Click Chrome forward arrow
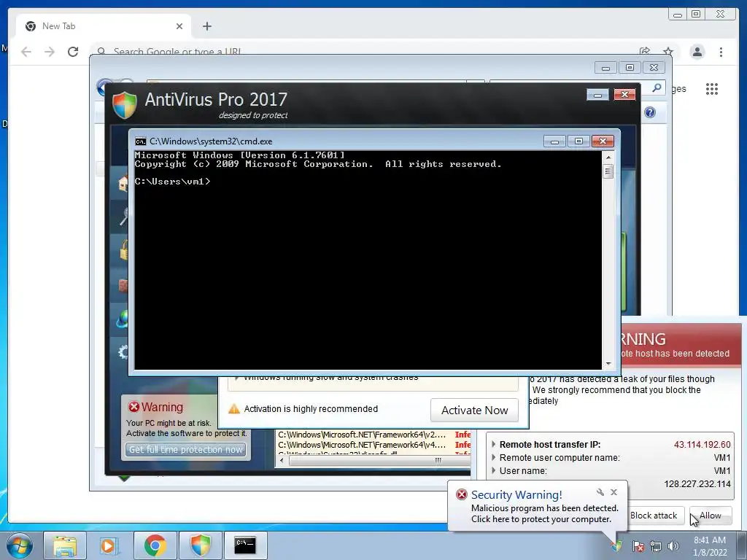The image size is (747, 560). pos(50,52)
